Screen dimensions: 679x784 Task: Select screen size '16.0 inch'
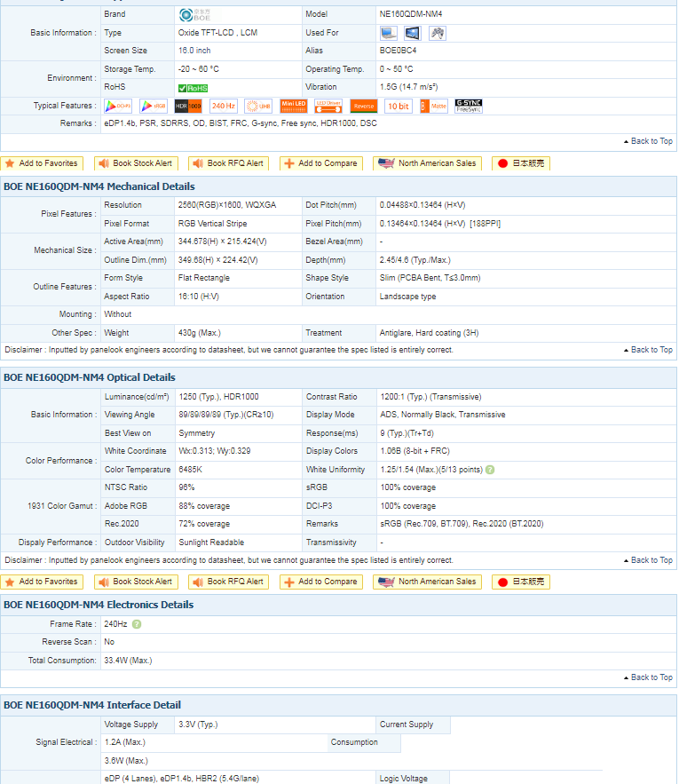coord(194,51)
